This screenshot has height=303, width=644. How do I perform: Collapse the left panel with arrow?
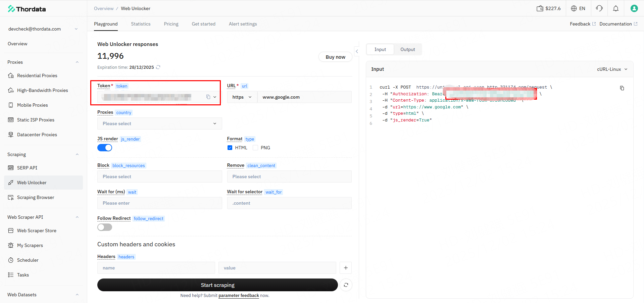pyautogui.click(x=357, y=51)
